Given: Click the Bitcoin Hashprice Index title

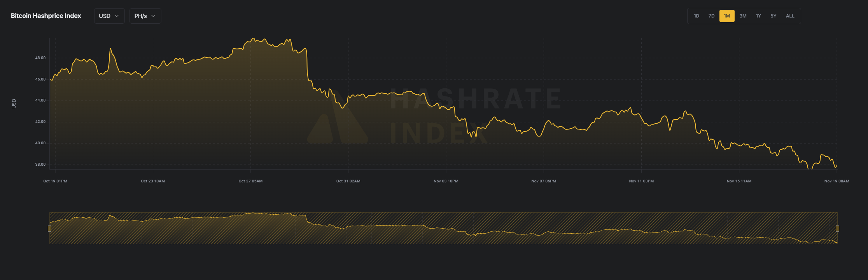Looking at the screenshot, I should coord(46,16).
